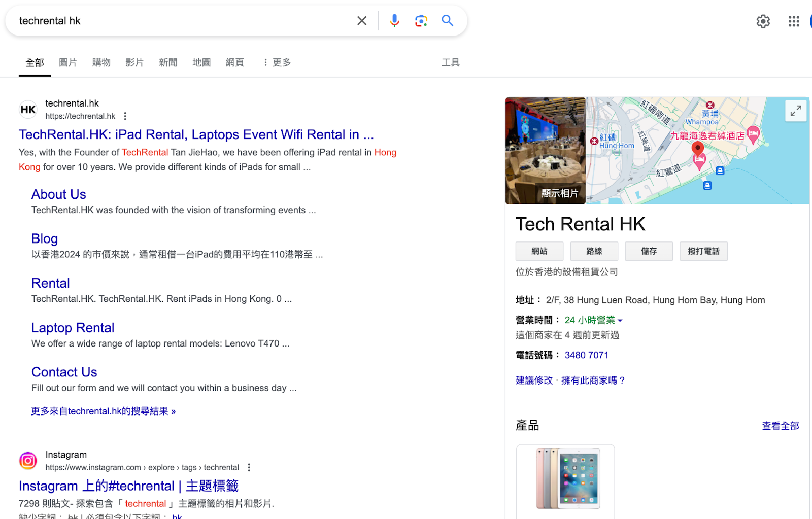812x519 pixels.
Task: Open TechRental.HK iPad Rental result title
Action: pos(196,134)
